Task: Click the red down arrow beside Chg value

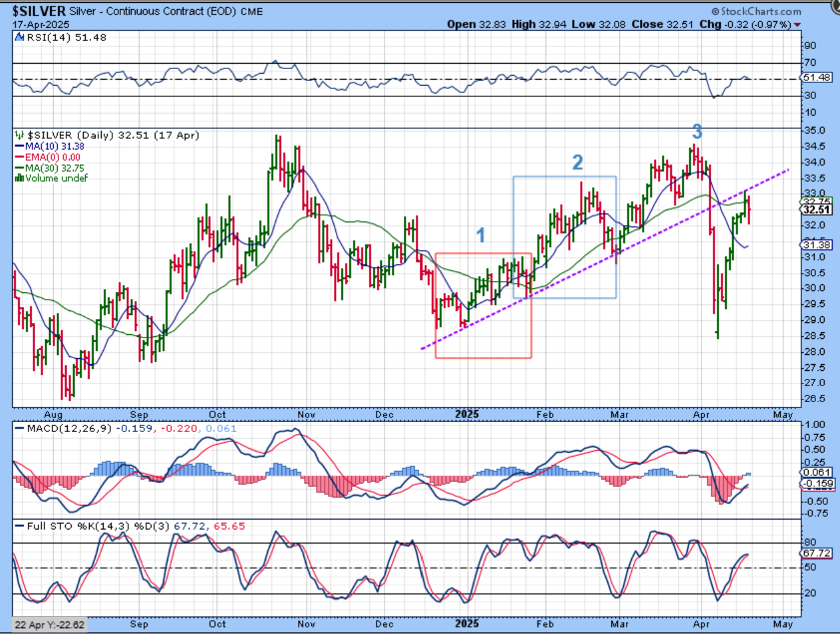Action: click(797, 25)
